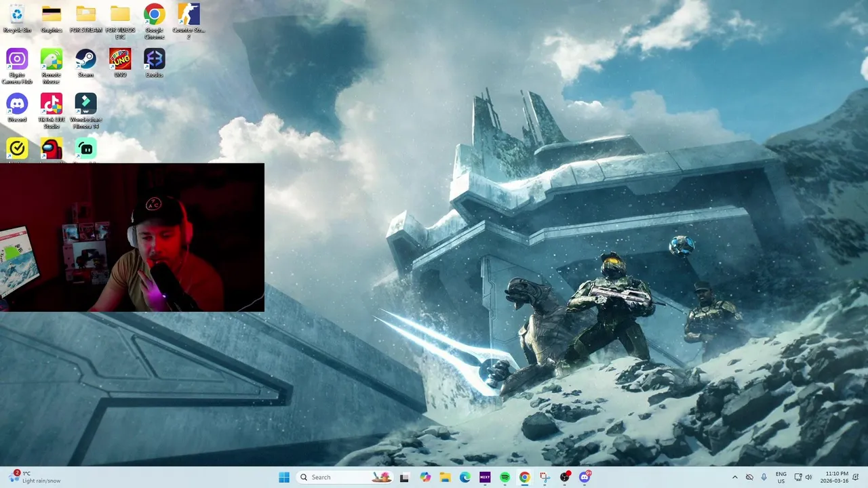Select the TikTok LIVE Studio shortcut
The image size is (868, 488).
tap(52, 111)
